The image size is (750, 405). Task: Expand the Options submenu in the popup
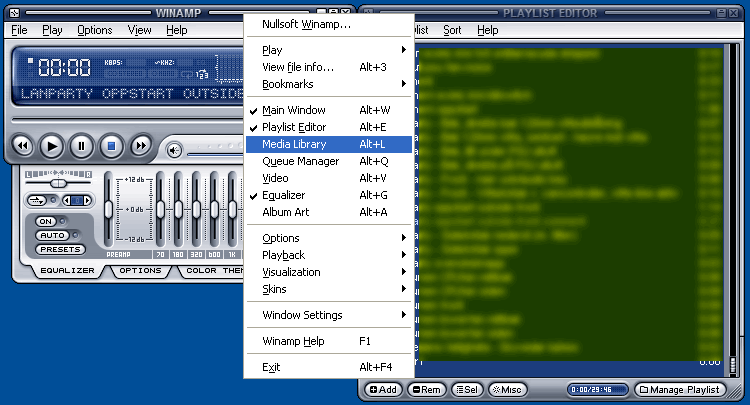(329, 238)
